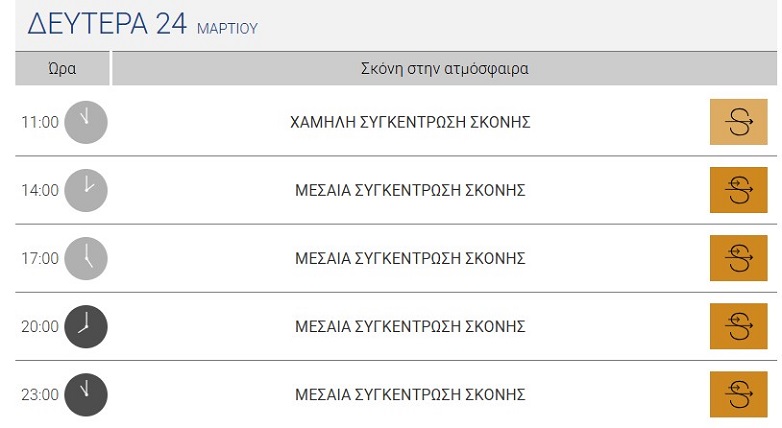Click the 23:00 time label
This screenshot has height=428, width=782.
pyautogui.click(x=40, y=394)
